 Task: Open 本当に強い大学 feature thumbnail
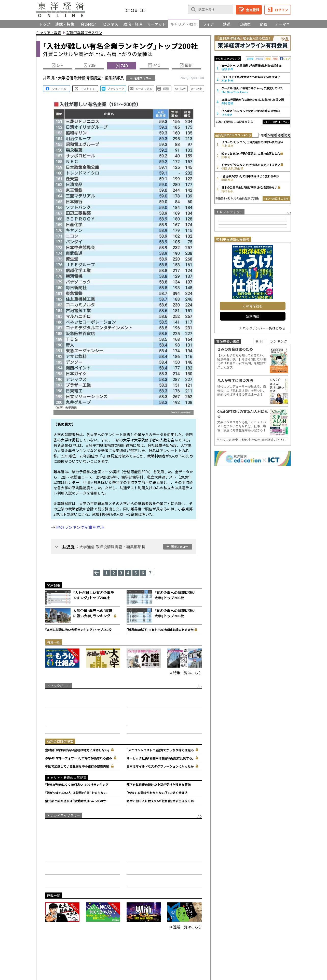pos(103,658)
